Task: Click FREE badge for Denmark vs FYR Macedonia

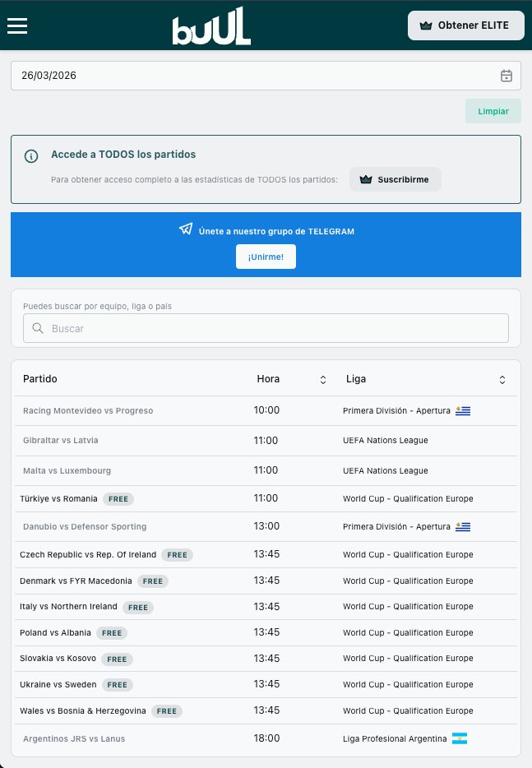Action: 152,581
